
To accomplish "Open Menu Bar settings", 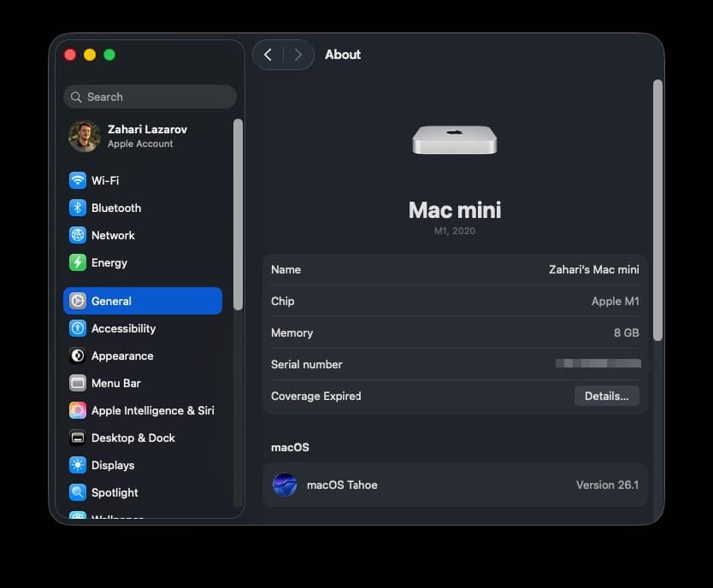I will click(143, 383).
